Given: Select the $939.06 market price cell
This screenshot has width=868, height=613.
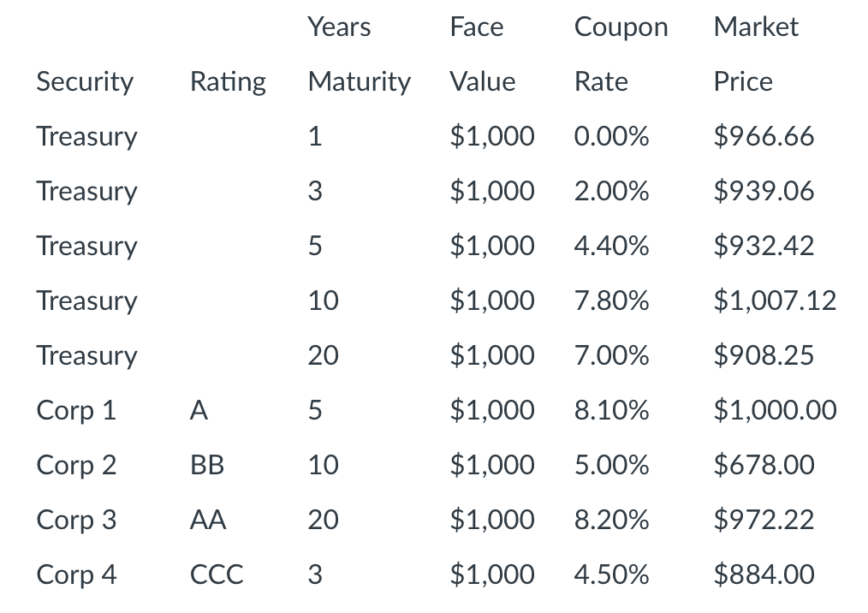Looking at the screenshot, I should (x=764, y=191).
